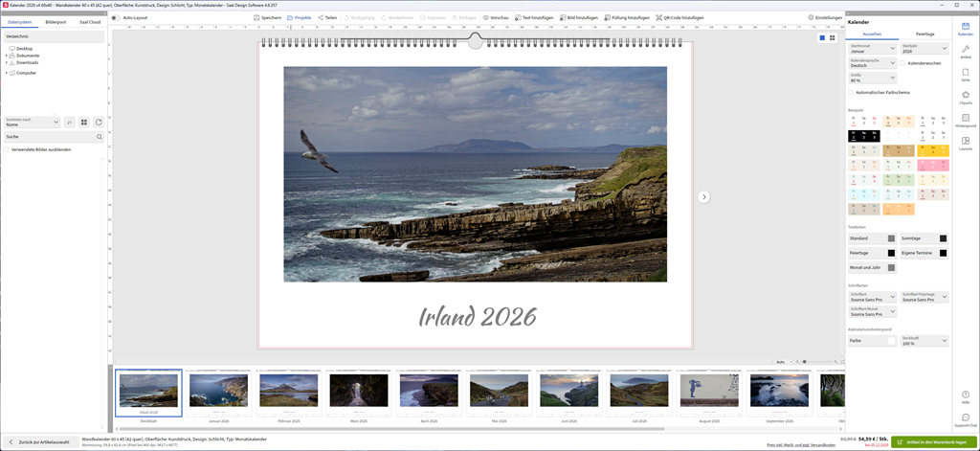The image size is (980, 451).
Task: Switch to the Bilderpool tab
Action: [56, 21]
